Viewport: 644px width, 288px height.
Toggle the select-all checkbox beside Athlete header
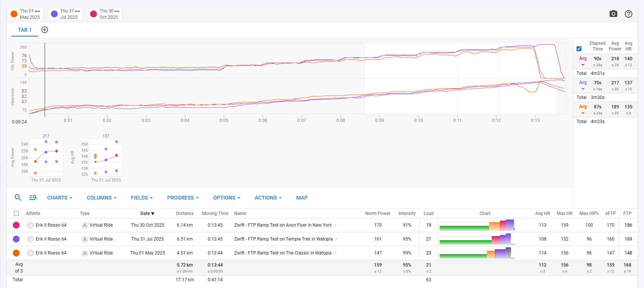pyautogui.click(x=16, y=213)
